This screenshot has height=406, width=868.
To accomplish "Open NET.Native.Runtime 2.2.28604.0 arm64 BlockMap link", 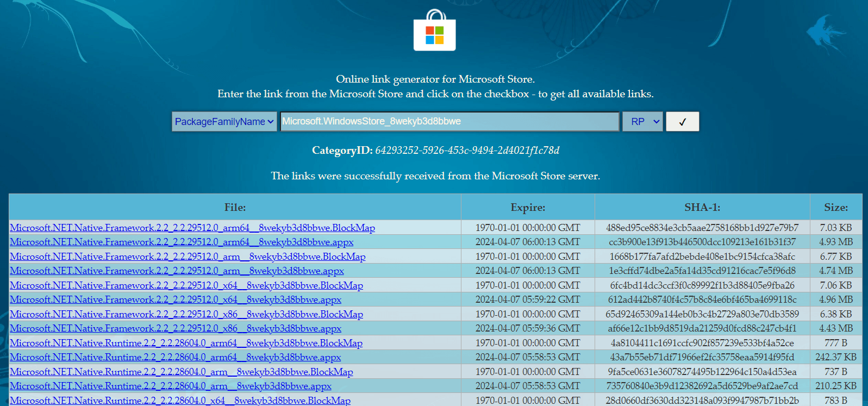I will pos(186,343).
